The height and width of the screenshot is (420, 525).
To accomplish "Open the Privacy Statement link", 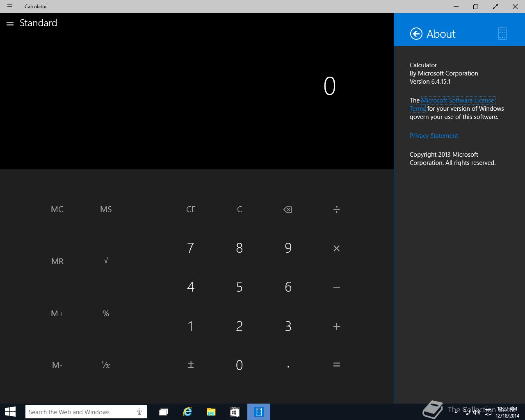I will click(x=434, y=136).
